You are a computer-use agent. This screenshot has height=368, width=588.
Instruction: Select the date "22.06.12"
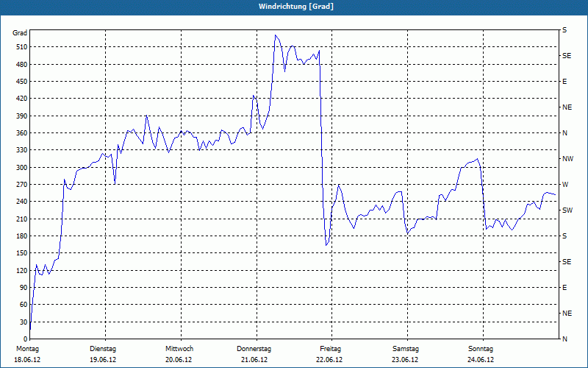click(x=329, y=360)
